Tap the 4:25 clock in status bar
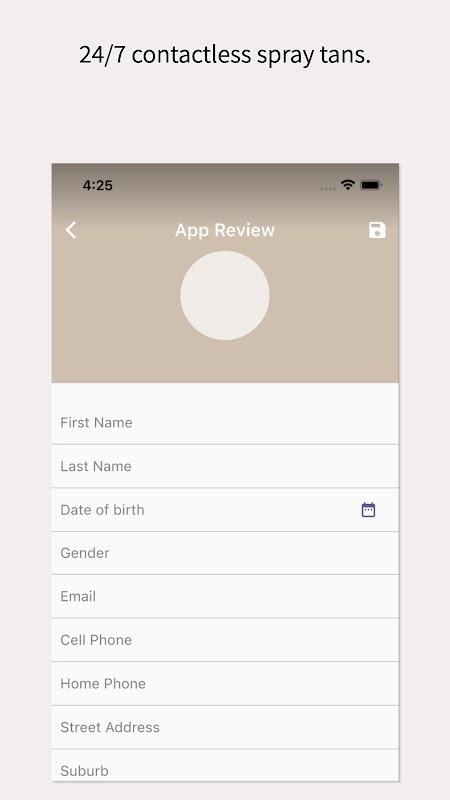450x800 pixels. [97, 185]
